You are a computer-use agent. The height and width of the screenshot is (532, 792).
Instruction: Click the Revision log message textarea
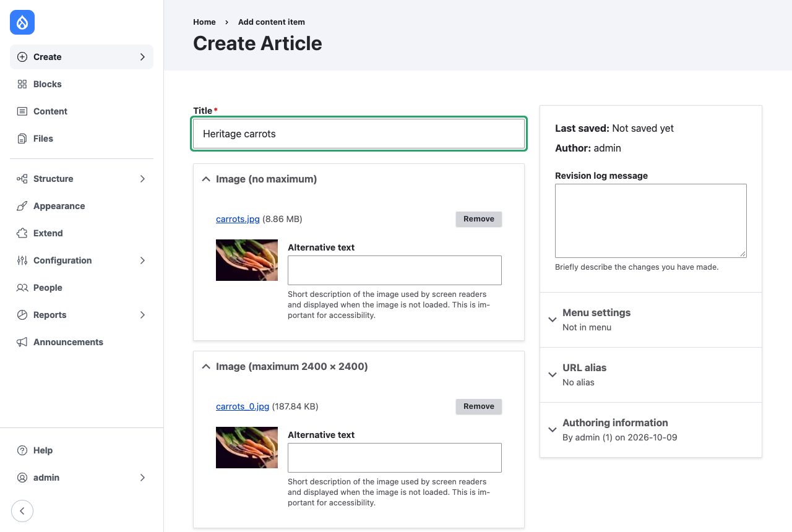[651, 221]
